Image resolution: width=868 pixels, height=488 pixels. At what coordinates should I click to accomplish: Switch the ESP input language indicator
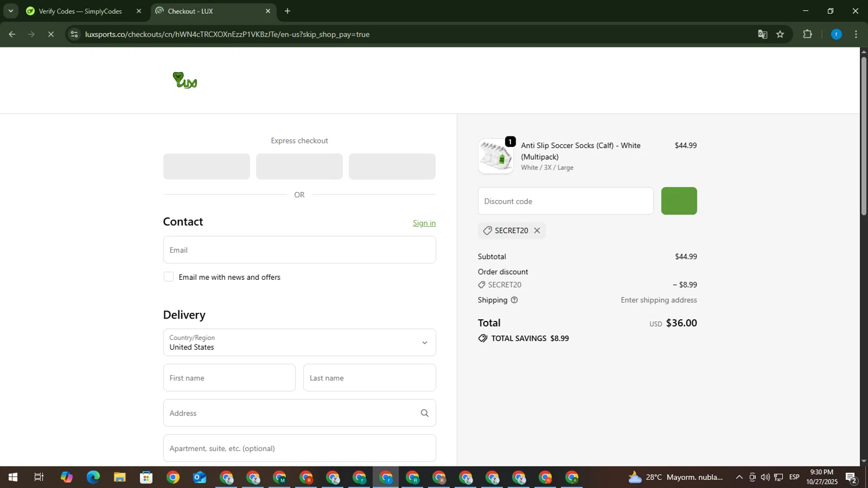click(x=794, y=478)
